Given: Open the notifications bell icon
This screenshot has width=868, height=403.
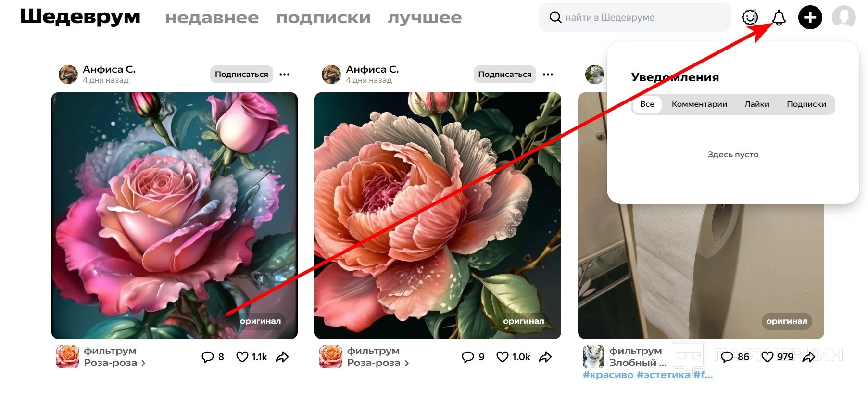Looking at the screenshot, I should point(779,18).
